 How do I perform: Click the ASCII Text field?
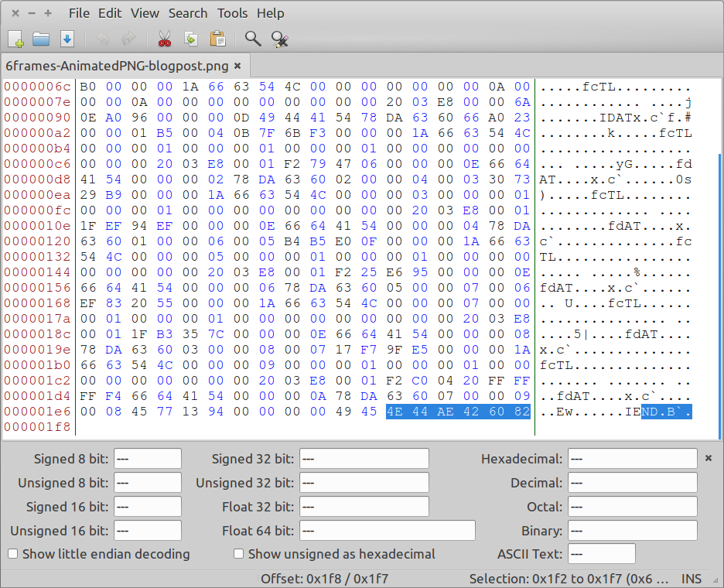pyautogui.click(x=601, y=554)
